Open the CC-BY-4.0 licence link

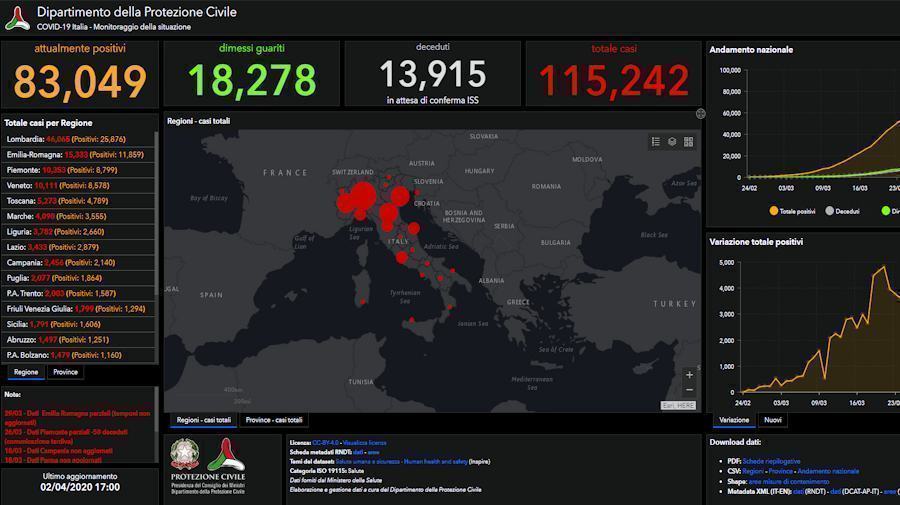[x=324, y=442]
